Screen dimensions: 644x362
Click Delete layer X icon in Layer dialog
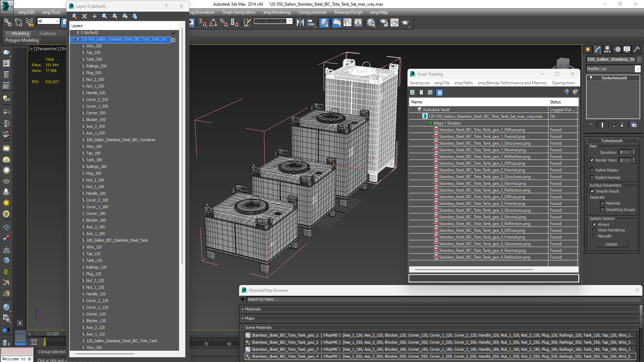85,16
